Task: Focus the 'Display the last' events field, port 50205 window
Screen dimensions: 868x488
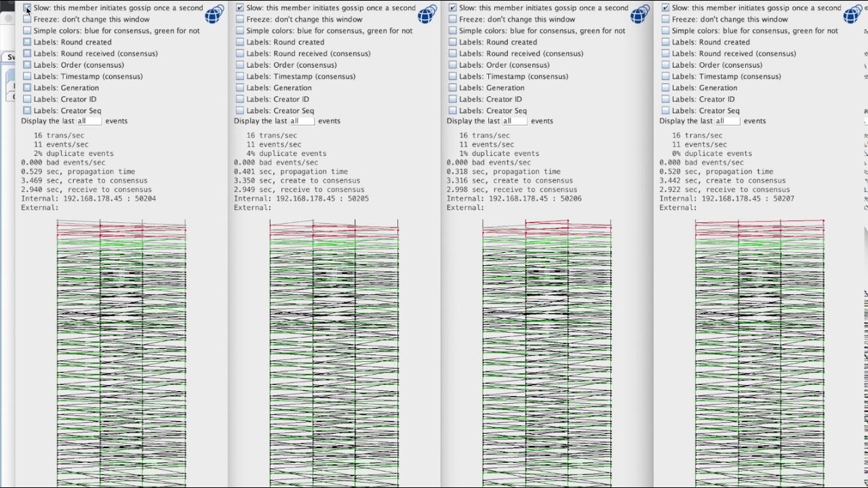Action: (302, 121)
